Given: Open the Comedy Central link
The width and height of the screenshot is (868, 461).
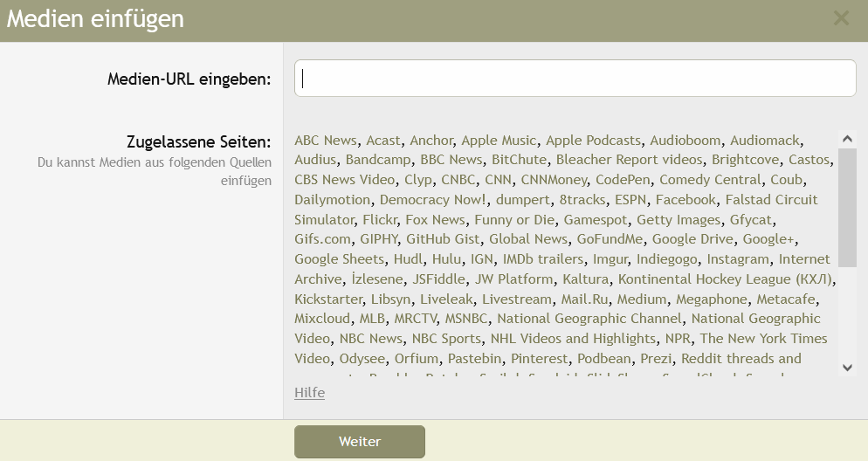Looking at the screenshot, I should 710,179.
